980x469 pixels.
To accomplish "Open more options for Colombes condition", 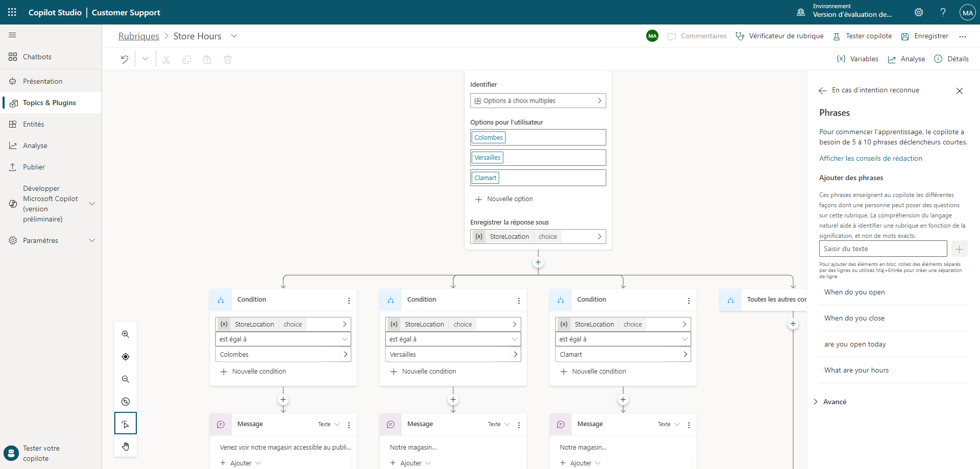I will pos(349,301).
